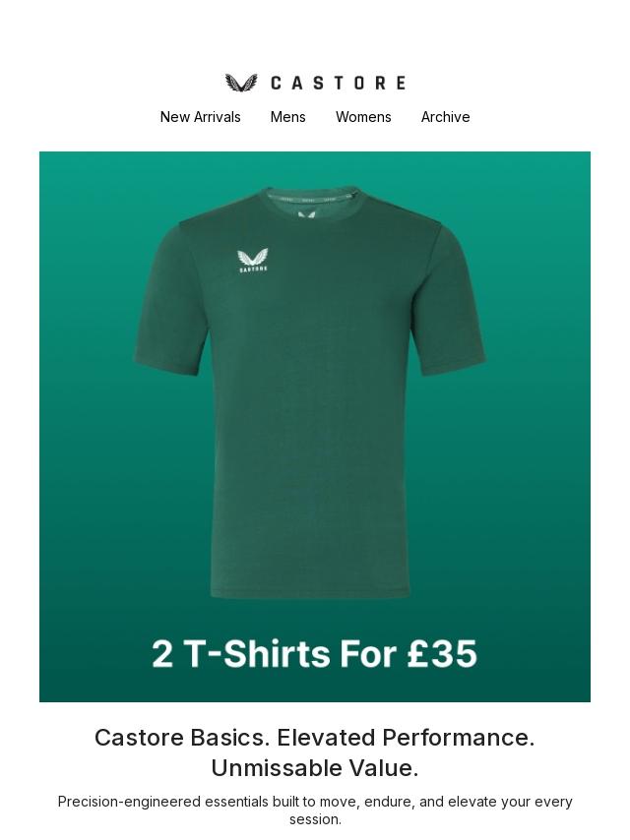
Task: Click the bottom hem of the green t-shirt
Action: [310, 593]
